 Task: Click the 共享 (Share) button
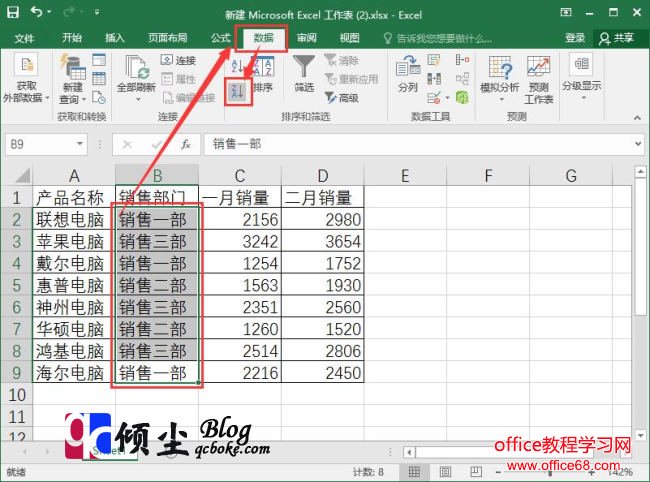(617, 38)
